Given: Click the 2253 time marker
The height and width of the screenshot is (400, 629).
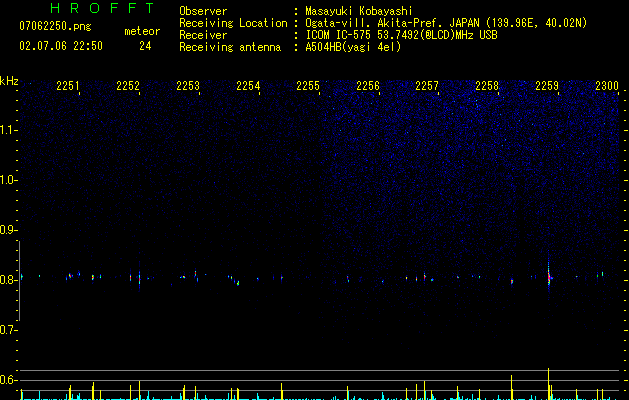Looking at the screenshot, I should (188, 85).
